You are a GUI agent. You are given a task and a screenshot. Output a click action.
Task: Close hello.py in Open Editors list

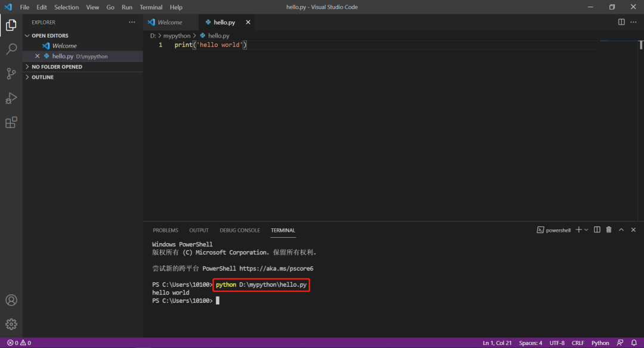38,56
